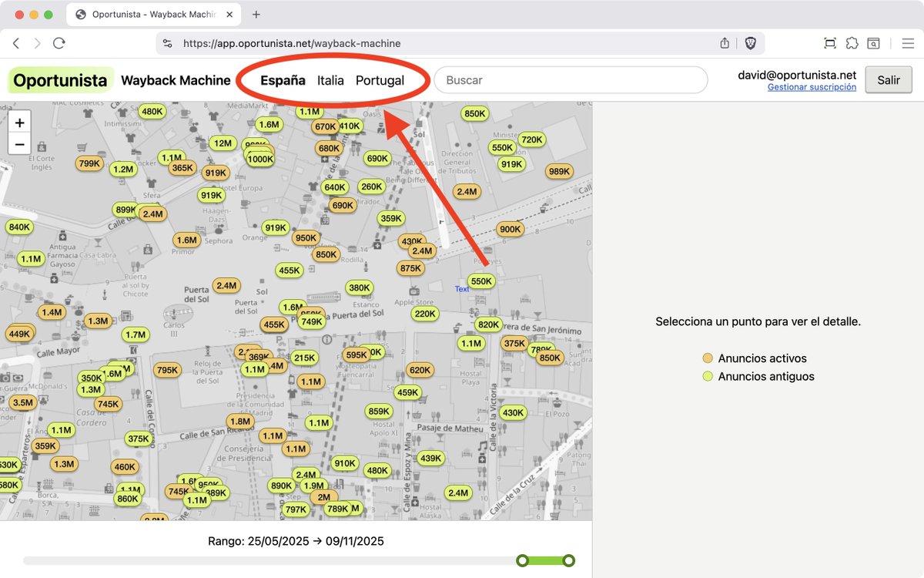Zoom out on the map

(x=19, y=143)
